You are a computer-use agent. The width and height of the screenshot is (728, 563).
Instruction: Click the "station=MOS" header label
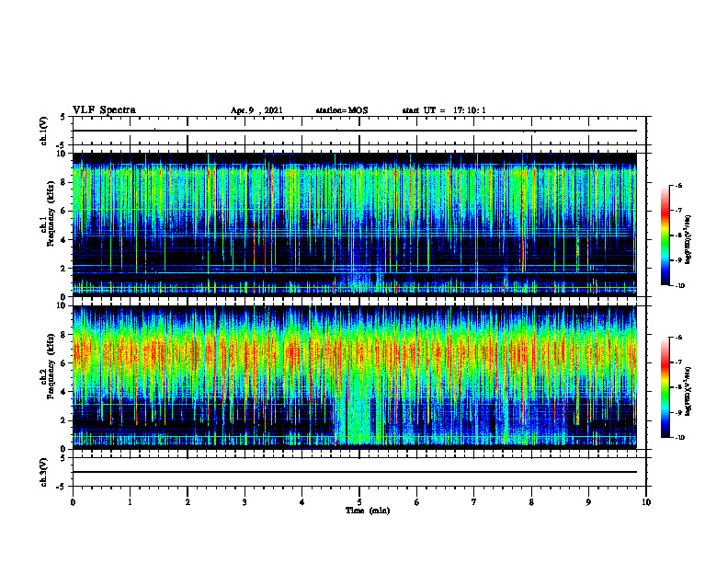click(x=342, y=110)
